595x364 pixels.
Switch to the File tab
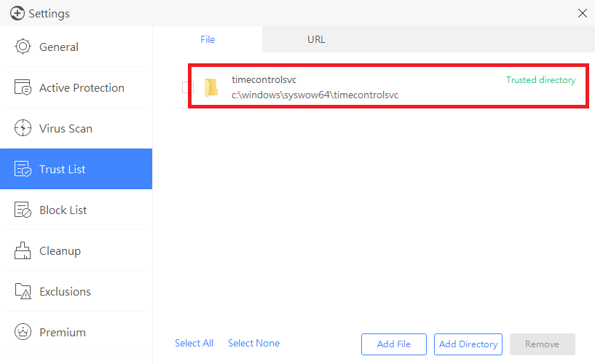click(x=208, y=39)
